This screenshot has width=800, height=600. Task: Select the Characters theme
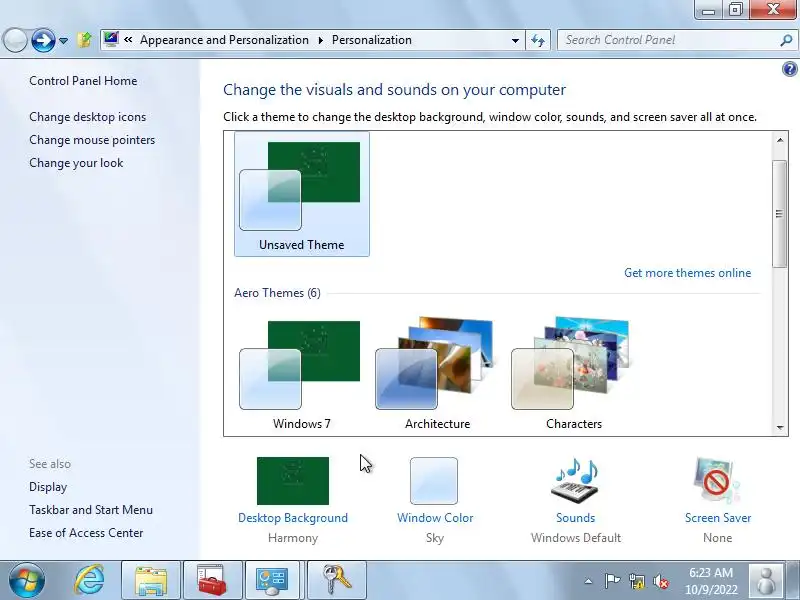pos(573,373)
